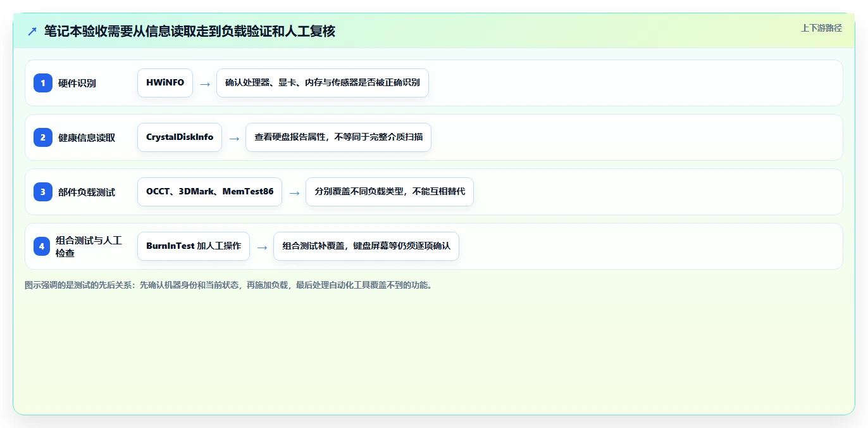The height and width of the screenshot is (428, 868).
Task: Click the footnote beginning '图示强调的是测试的先后关系'
Action: 230,285
